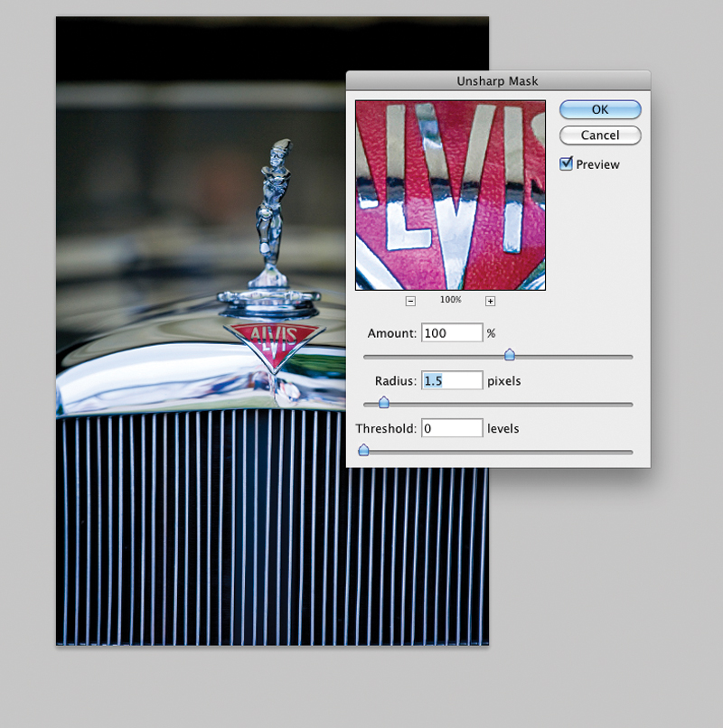Click the Unsharp Mask title bar
This screenshot has height=728, width=723.
click(498, 80)
